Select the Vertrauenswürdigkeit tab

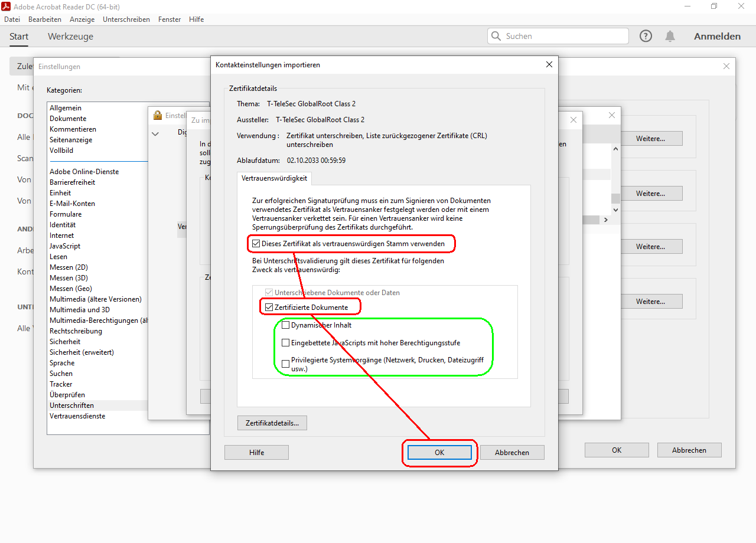point(274,178)
